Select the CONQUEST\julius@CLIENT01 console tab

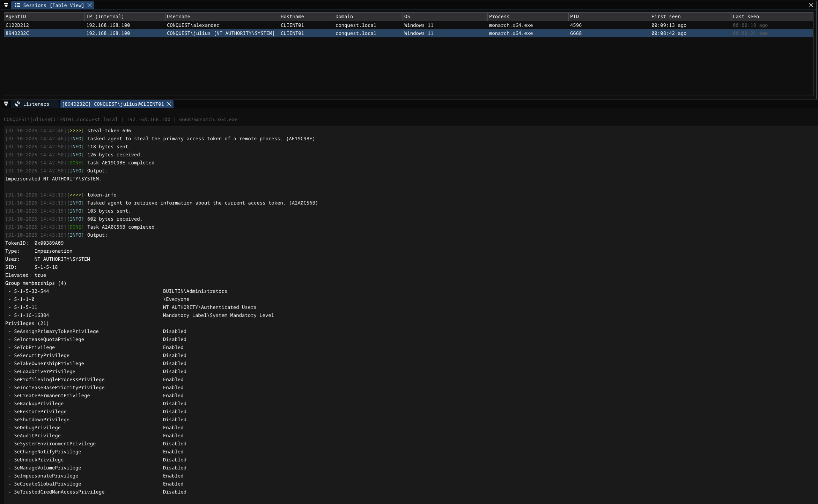point(112,104)
